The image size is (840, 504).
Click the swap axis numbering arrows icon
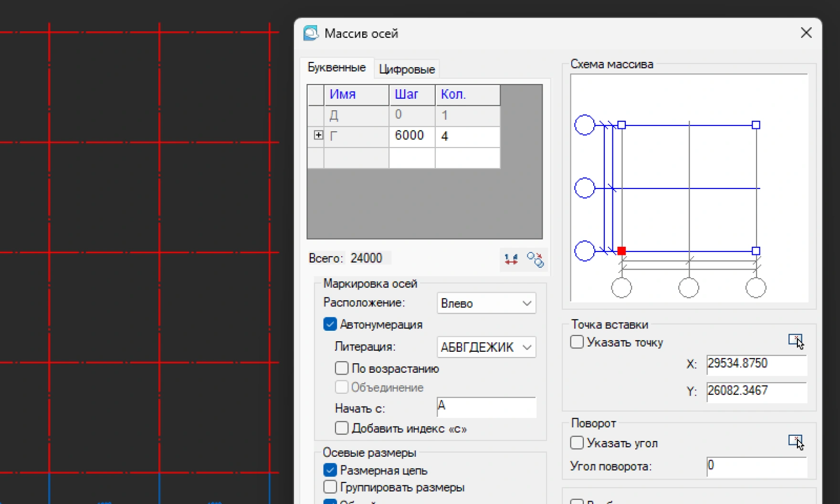coord(511,259)
